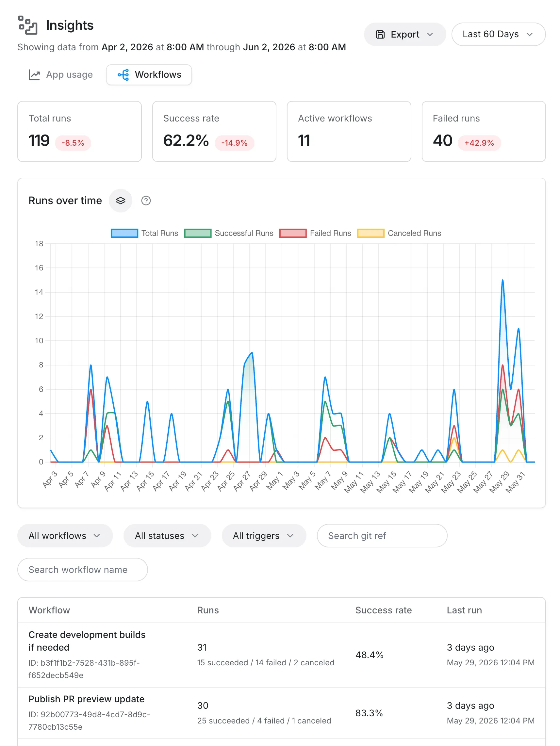Image resolution: width=560 pixels, height=746 pixels.
Task: Select the Workflows tab
Action: [x=149, y=75]
